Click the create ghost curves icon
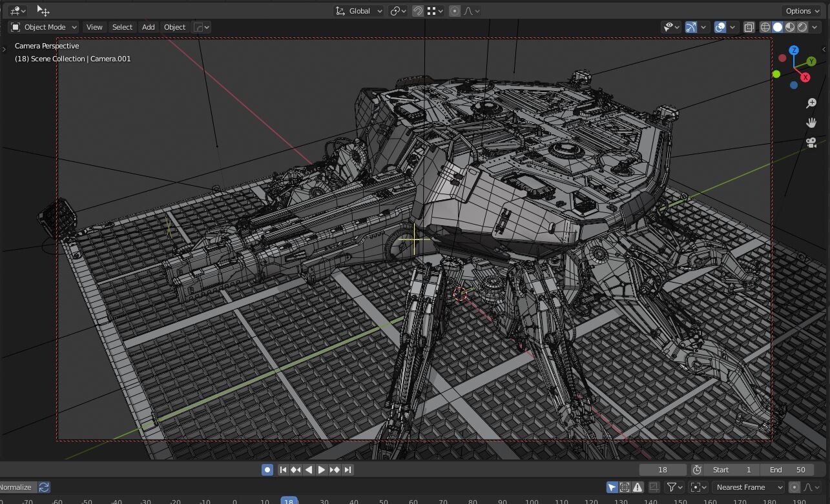Image resolution: width=830 pixels, height=504 pixels. [654, 487]
